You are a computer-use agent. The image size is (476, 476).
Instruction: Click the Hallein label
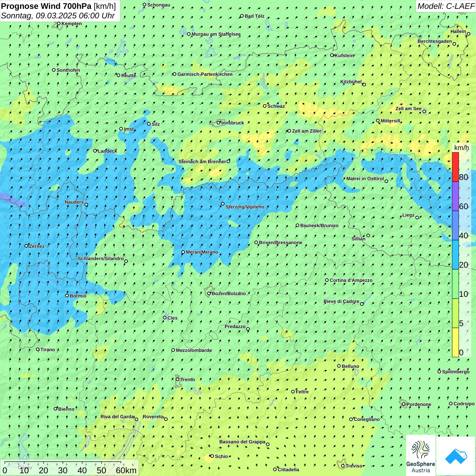click(458, 31)
